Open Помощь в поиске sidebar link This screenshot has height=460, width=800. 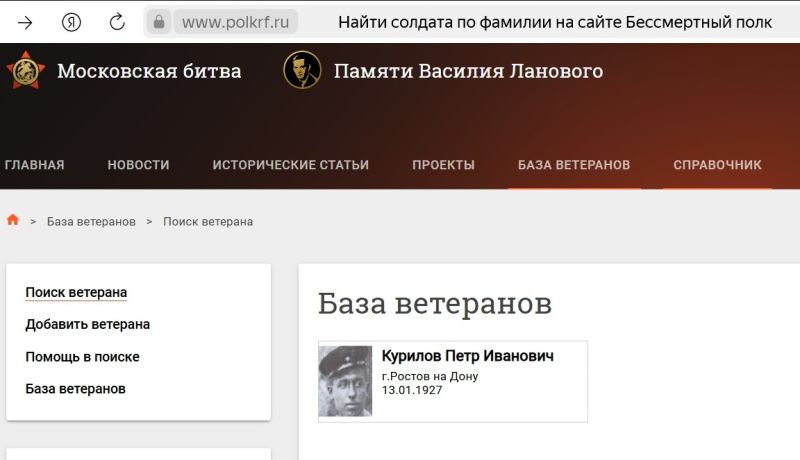click(82, 356)
